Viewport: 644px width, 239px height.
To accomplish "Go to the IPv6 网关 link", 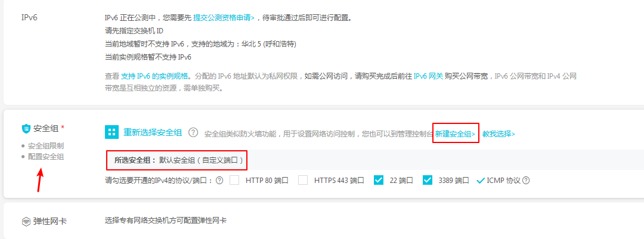I will (428, 76).
